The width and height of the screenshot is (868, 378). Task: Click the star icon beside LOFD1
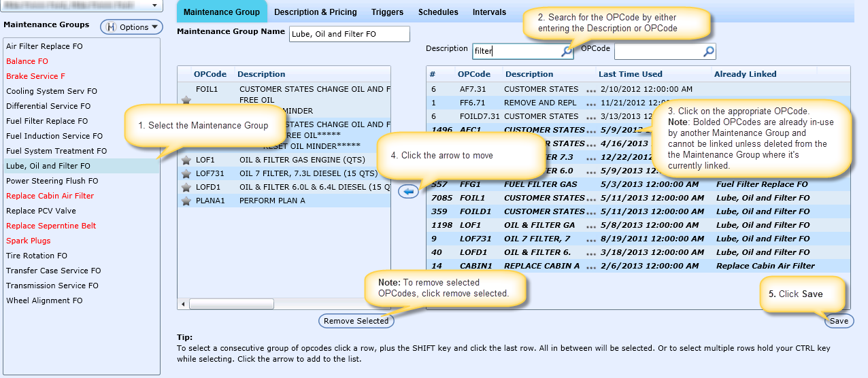[186, 187]
